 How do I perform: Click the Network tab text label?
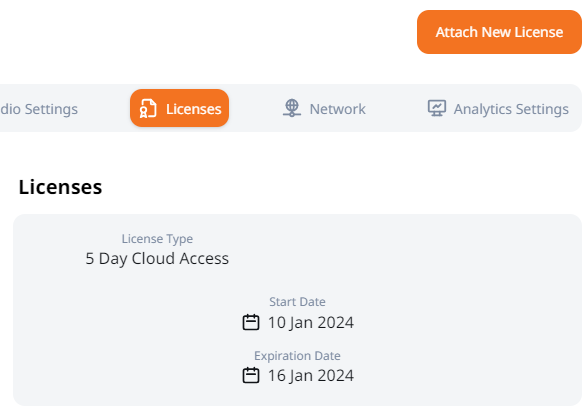click(338, 109)
